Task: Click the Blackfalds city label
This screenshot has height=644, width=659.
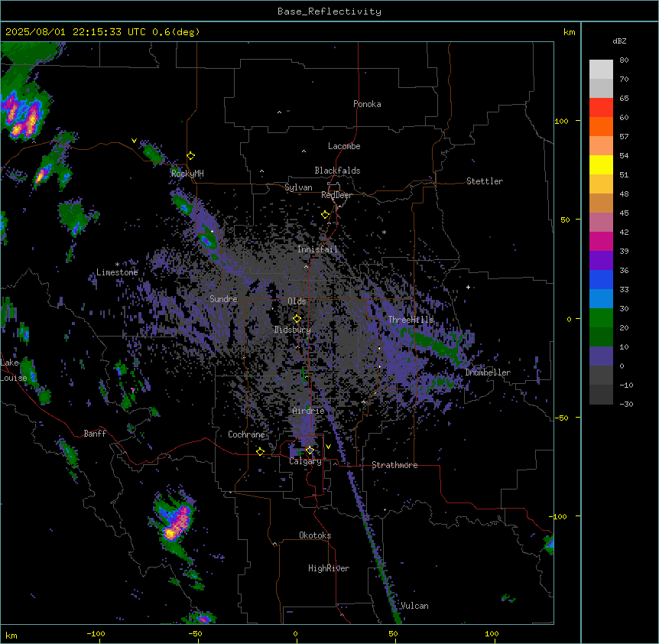Action: [x=337, y=171]
